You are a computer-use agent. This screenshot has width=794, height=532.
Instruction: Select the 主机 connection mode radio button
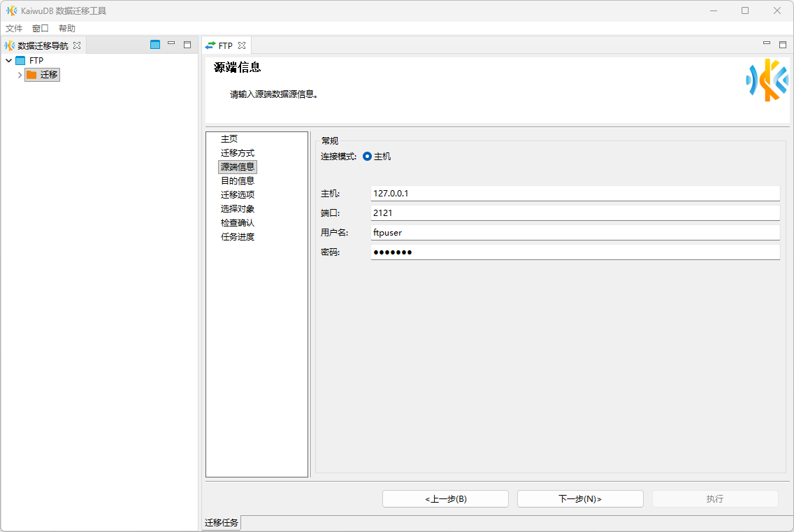367,157
